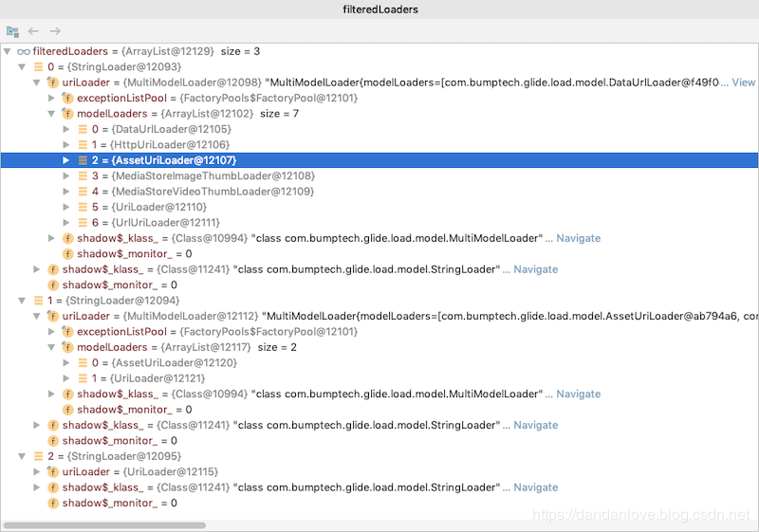Image resolution: width=759 pixels, height=532 pixels.
Task: Click field icon of uriLoader UriLoader@12115
Action: 53,472
